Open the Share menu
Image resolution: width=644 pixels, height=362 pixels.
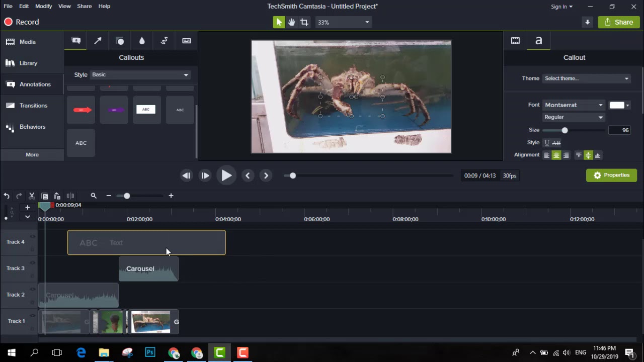click(85, 6)
